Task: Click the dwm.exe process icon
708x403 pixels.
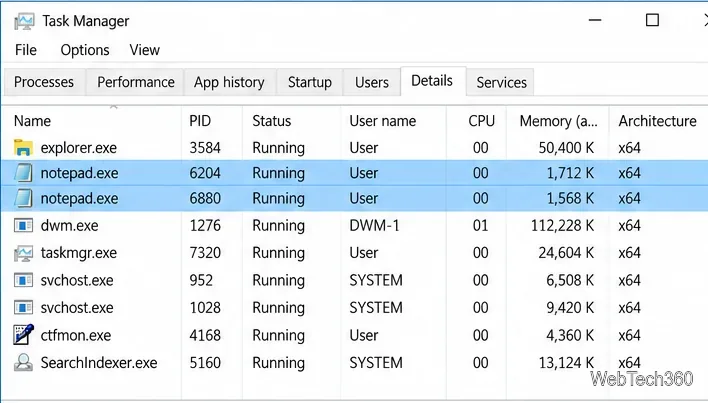Action: pos(23,225)
